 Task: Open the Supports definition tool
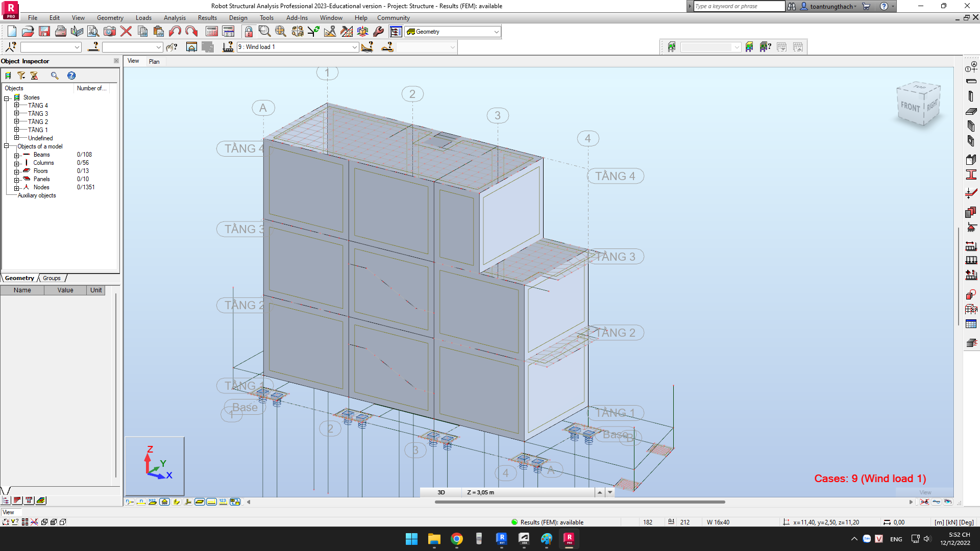pyautogui.click(x=971, y=228)
